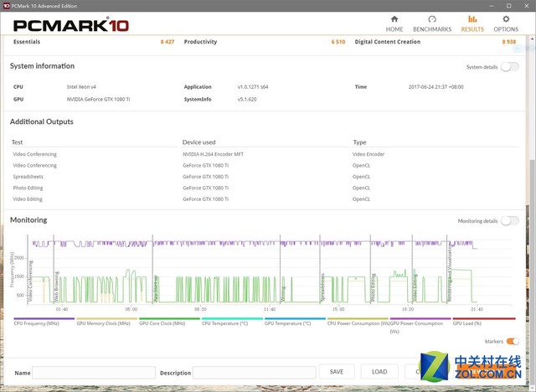The width and height of the screenshot is (536, 392).
Task: Click the Productivity heading
Action: click(201, 42)
